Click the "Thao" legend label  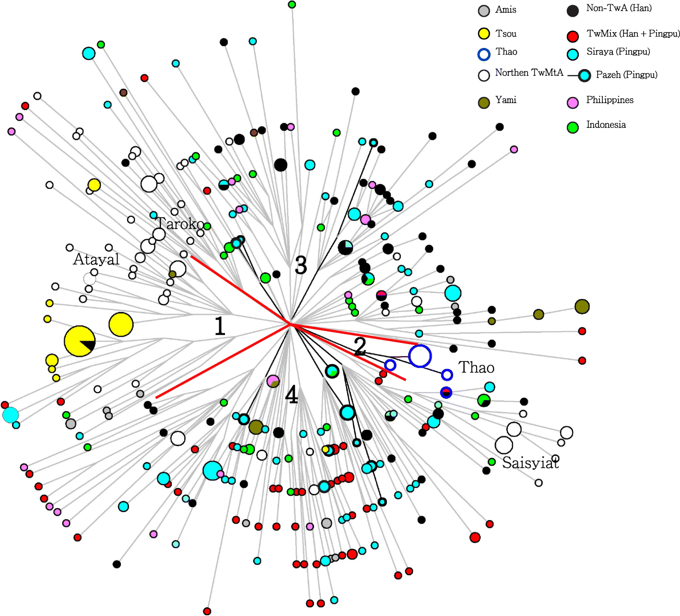tap(506, 52)
